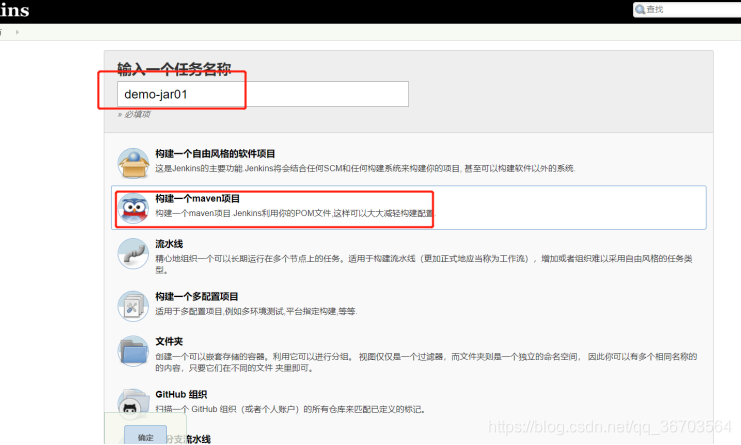Select the folder icon for 文件夹
The image size is (741, 445).
(x=133, y=351)
